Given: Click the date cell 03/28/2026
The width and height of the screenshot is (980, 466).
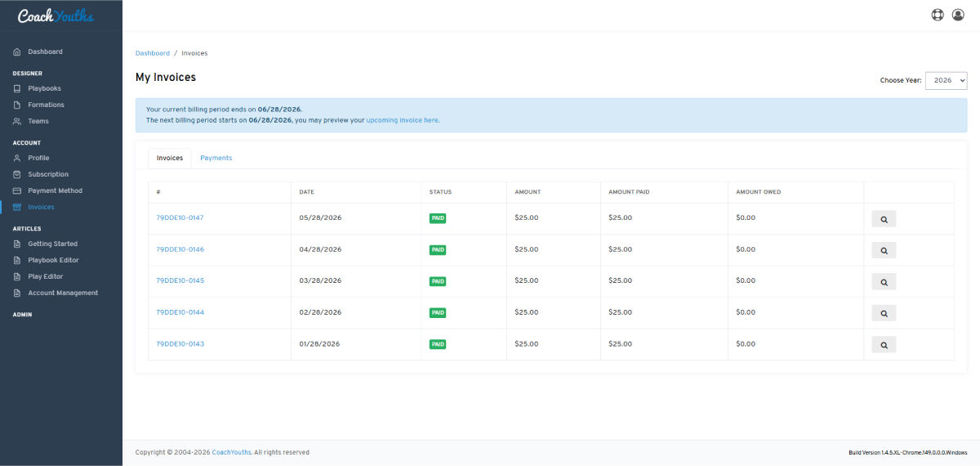Looking at the screenshot, I should 320,280.
